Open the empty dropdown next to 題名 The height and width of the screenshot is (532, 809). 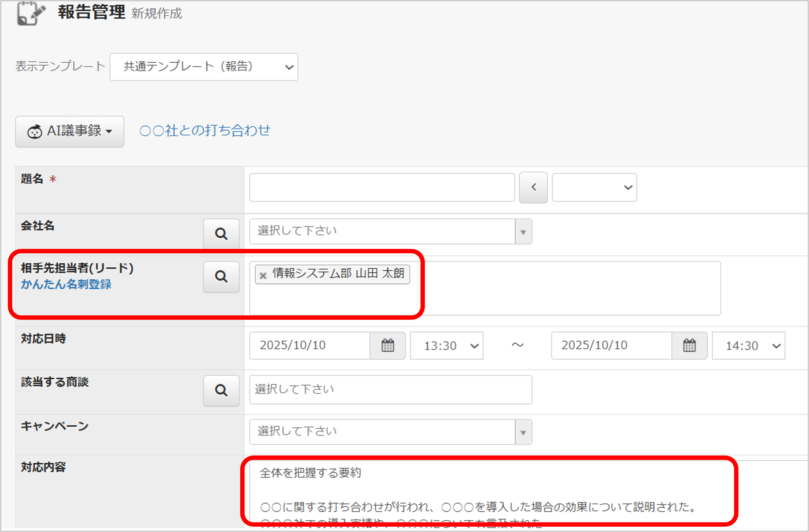(x=594, y=187)
